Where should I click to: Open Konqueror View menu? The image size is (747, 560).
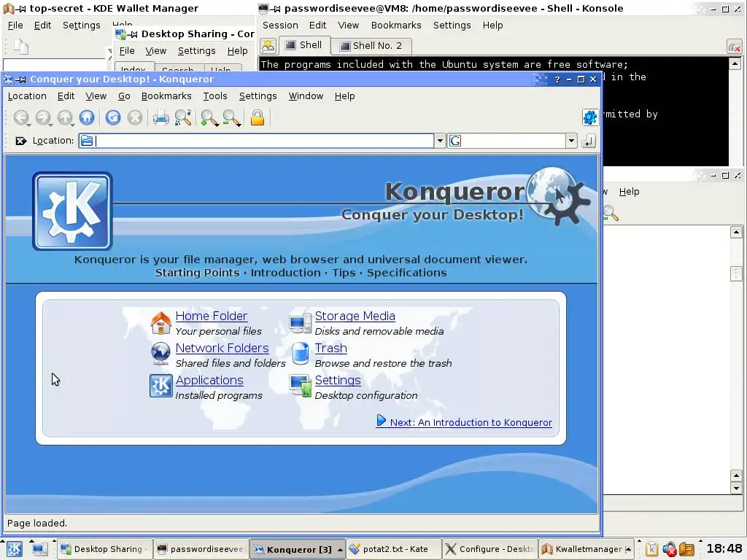(x=96, y=96)
